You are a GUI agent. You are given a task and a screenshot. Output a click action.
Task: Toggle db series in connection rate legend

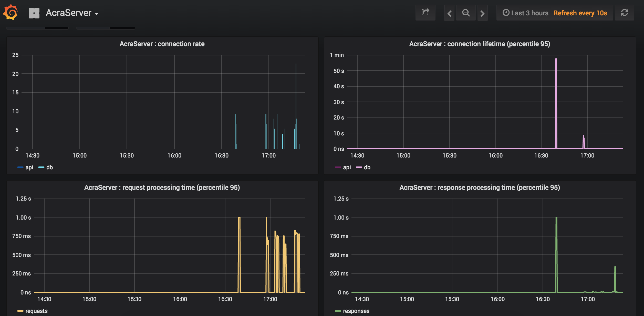pos(49,167)
